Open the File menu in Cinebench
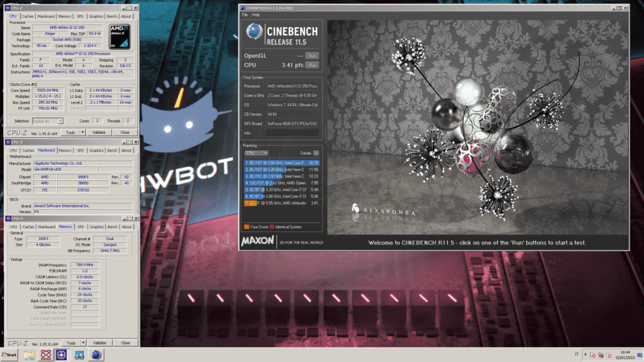This screenshot has height=362, width=644. [x=245, y=15]
